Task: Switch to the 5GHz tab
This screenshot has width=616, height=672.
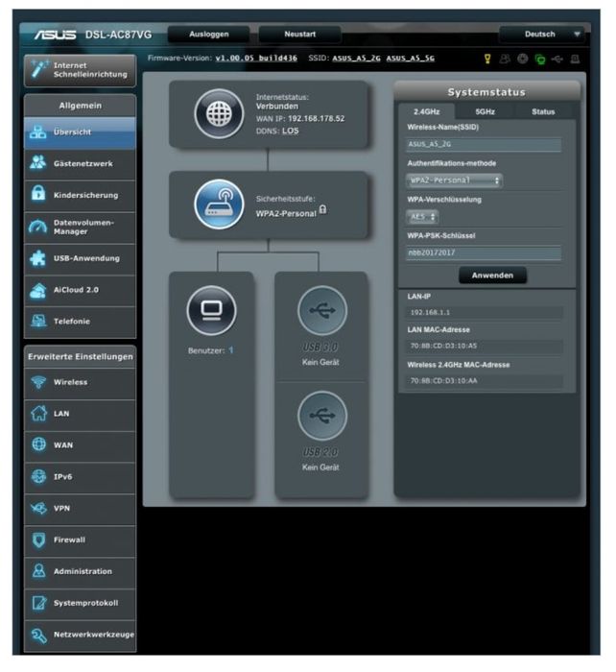Action: [x=485, y=112]
